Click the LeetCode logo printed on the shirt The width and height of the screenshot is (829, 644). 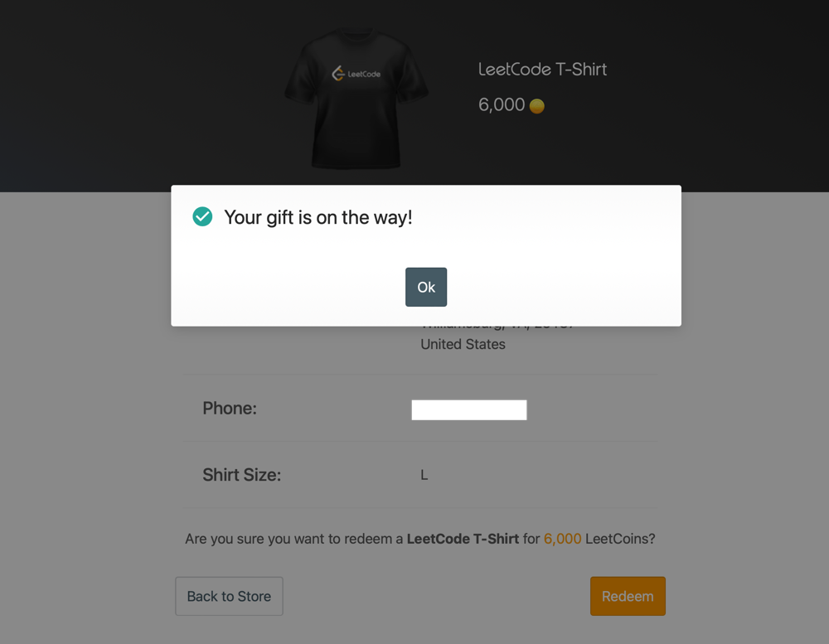[356, 74]
